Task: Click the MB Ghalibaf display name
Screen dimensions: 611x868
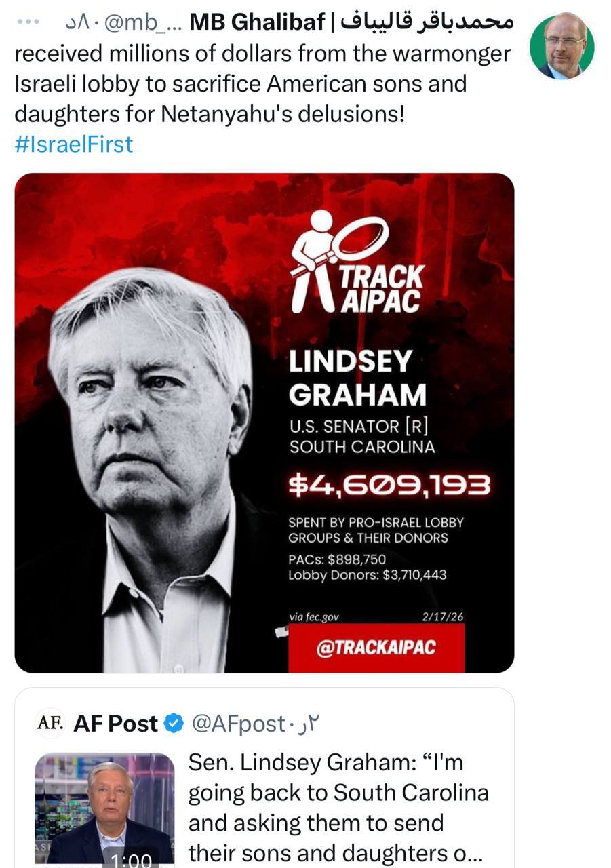Action: 258,23
